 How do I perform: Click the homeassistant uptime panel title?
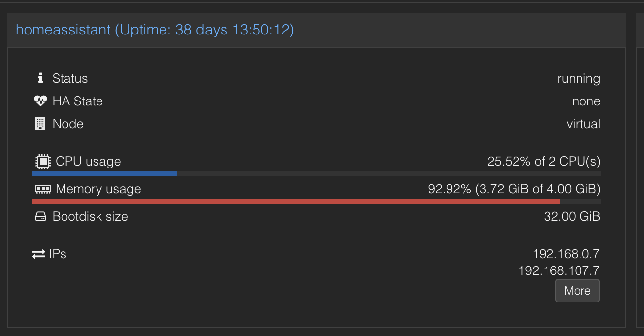155,30
